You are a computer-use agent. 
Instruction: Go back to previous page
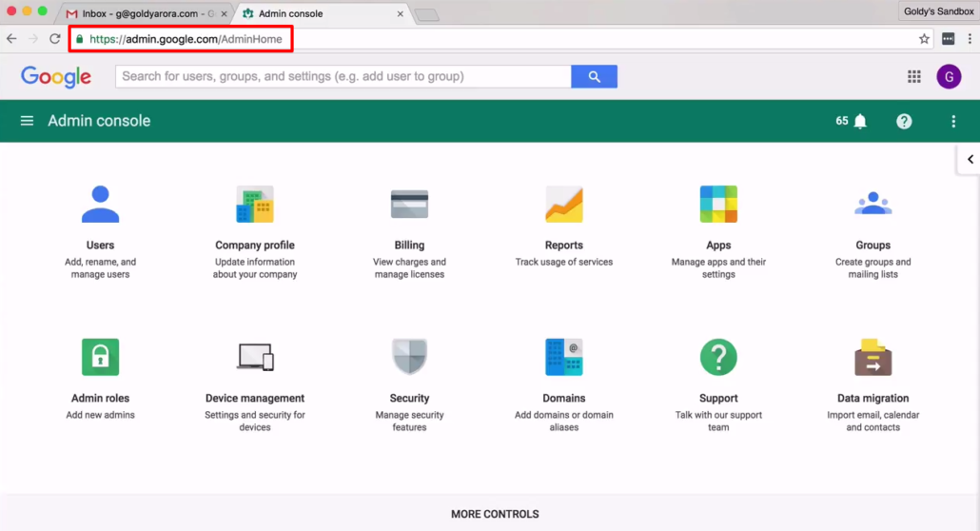point(11,39)
